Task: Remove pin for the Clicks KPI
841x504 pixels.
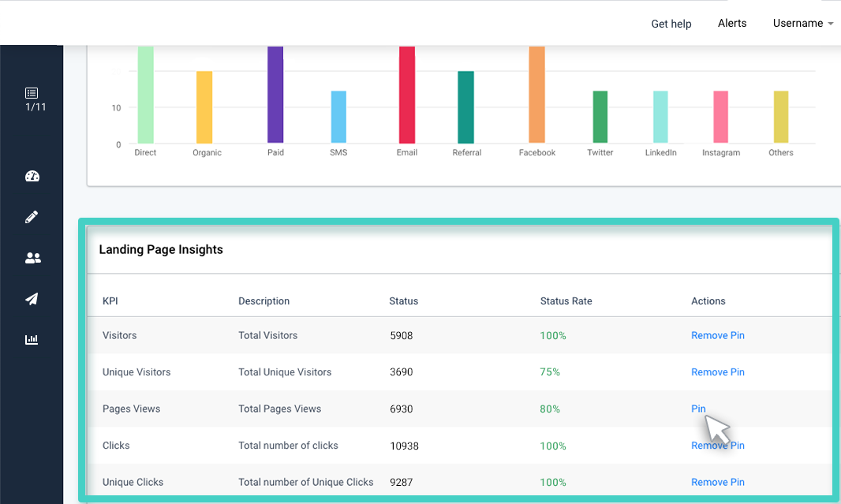Action: point(718,446)
